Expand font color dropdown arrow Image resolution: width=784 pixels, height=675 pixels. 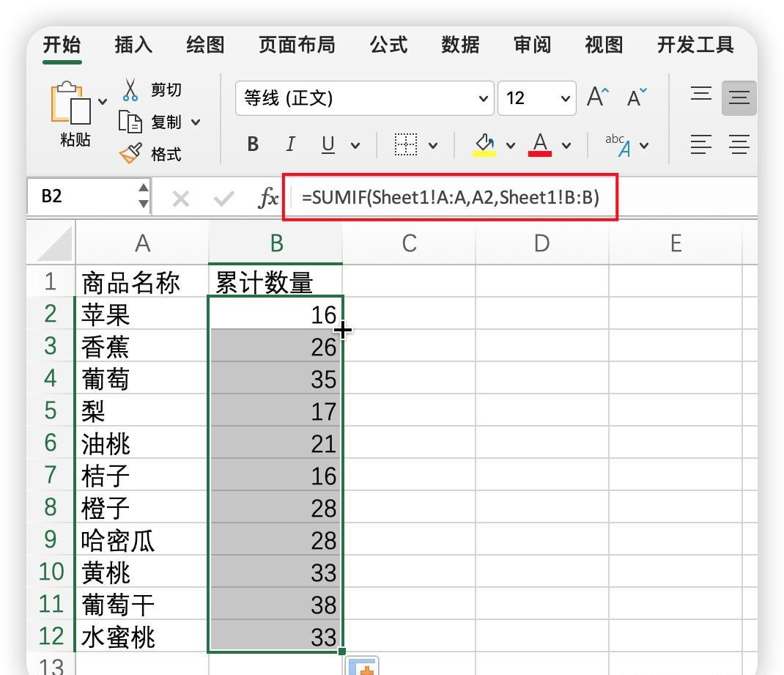point(566,146)
